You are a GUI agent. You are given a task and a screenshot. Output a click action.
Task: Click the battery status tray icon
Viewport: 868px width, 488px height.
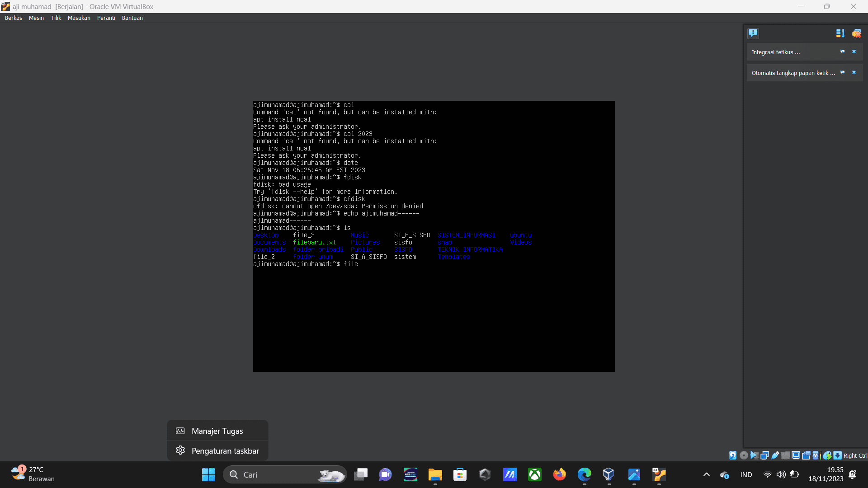point(795,475)
